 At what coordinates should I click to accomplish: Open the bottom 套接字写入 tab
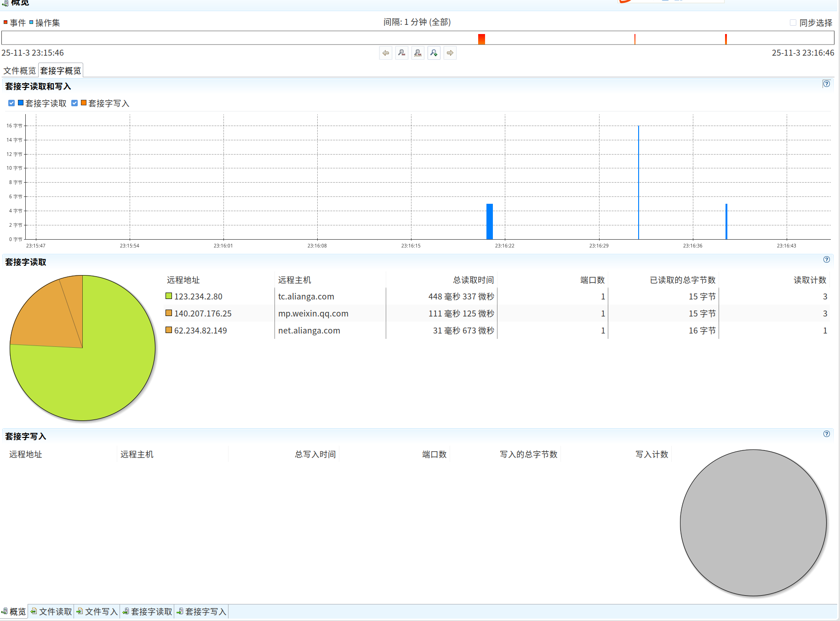click(x=202, y=612)
